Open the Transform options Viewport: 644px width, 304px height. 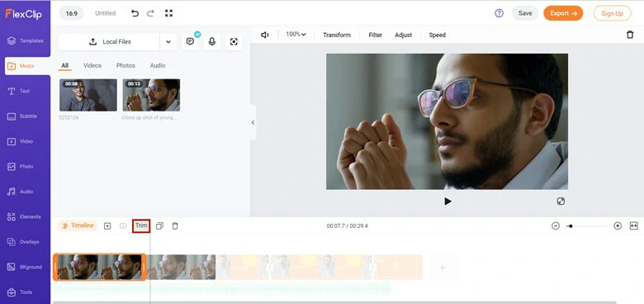(337, 35)
